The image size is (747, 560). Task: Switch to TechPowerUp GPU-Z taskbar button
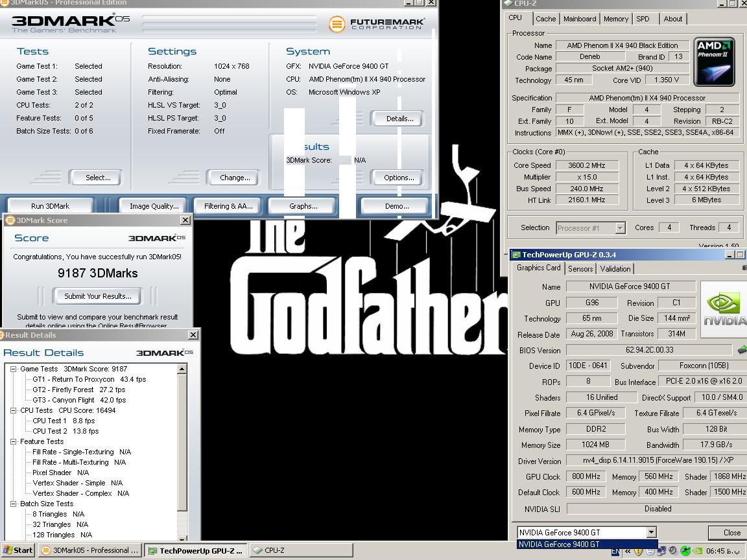(195, 550)
